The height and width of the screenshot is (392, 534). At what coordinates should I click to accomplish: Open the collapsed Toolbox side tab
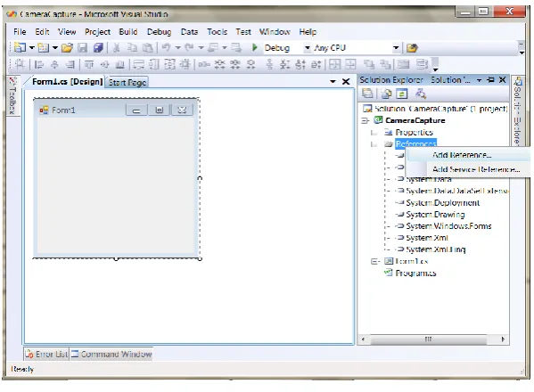pyautogui.click(x=12, y=95)
